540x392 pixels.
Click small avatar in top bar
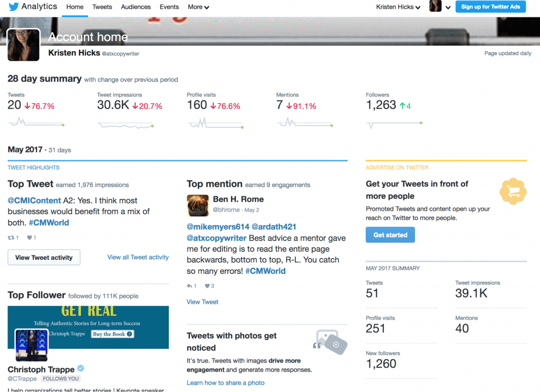[435, 6]
